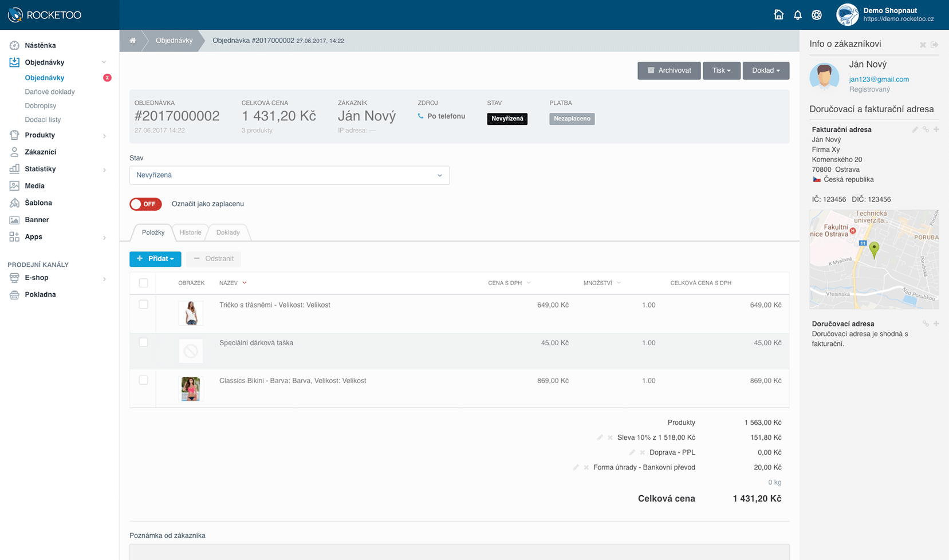Open Dobropisy submenu item
The image size is (949, 560).
click(41, 106)
